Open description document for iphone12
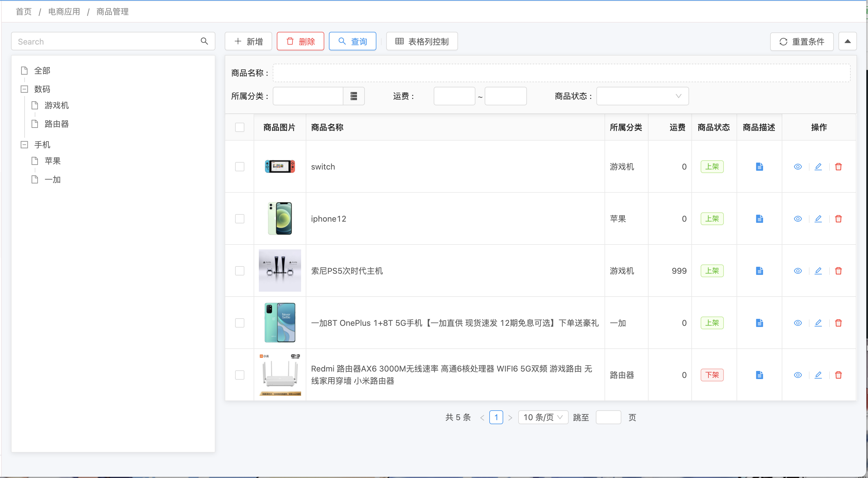868x478 pixels. [759, 219]
